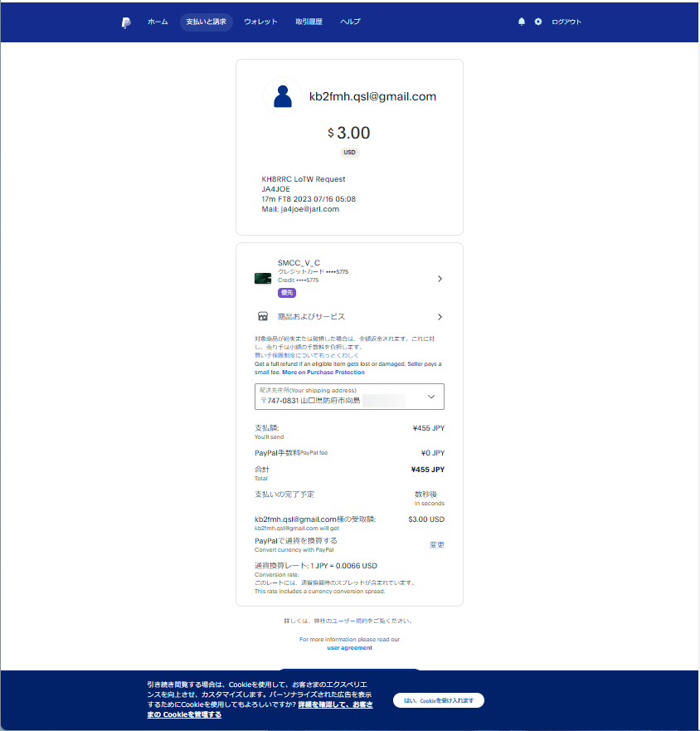Viewport: 700px width, 731px height.
Task: Open the 支払いと請求 menu item
Action: [206, 22]
